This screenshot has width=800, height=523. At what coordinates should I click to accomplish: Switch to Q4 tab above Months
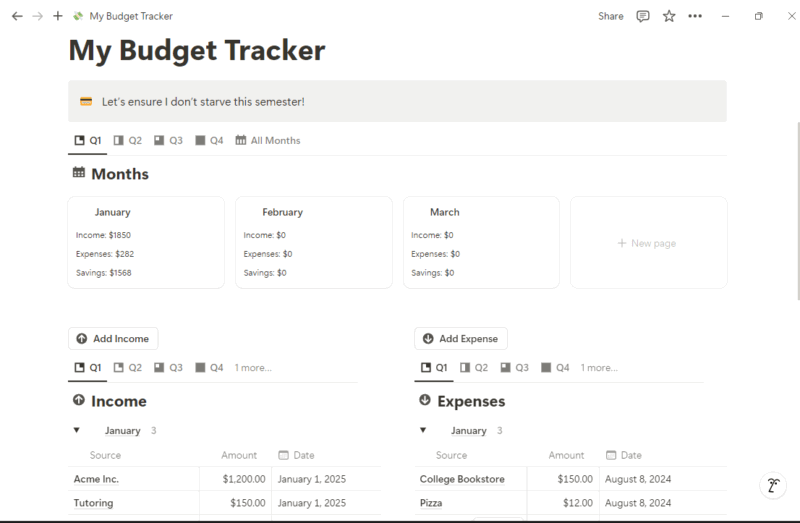(x=209, y=141)
